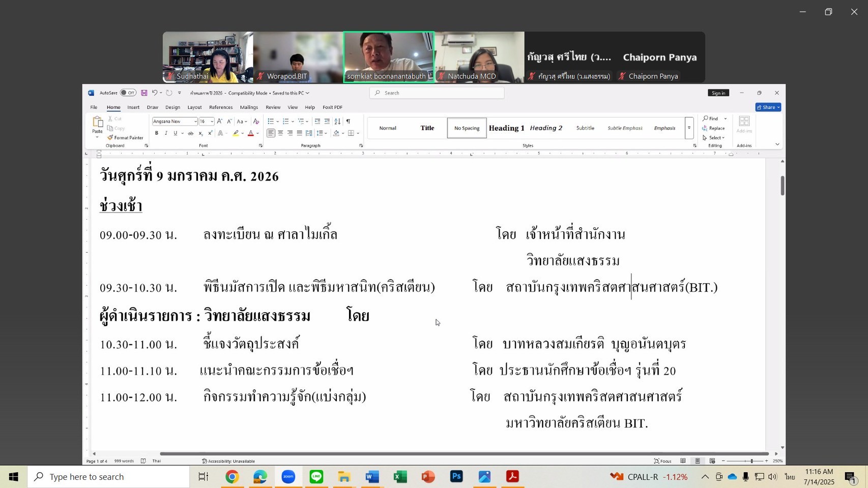Click the Share button
The width and height of the screenshot is (868, 488).
(x=768, y=107)
